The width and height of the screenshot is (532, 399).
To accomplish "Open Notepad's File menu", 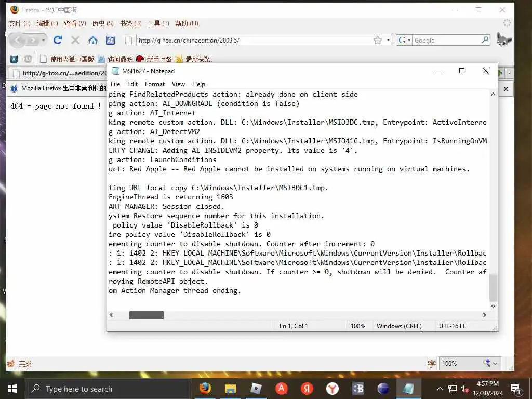I will 115,84.
